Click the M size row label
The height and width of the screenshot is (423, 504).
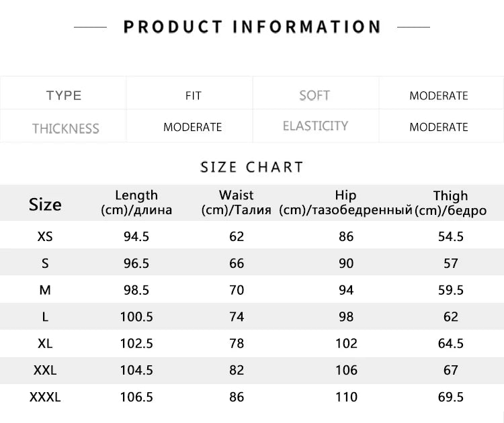(45, 290)
